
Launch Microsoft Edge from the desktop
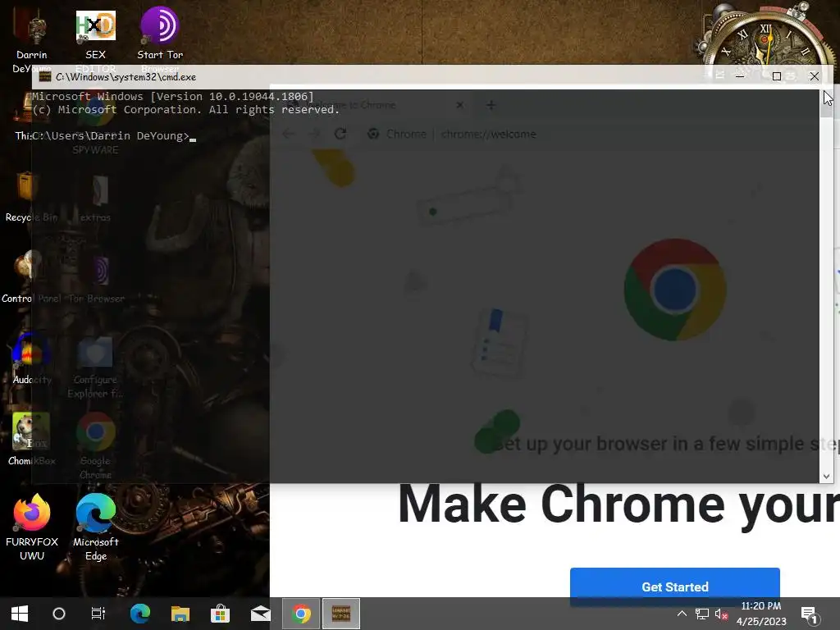pos(95,526)
